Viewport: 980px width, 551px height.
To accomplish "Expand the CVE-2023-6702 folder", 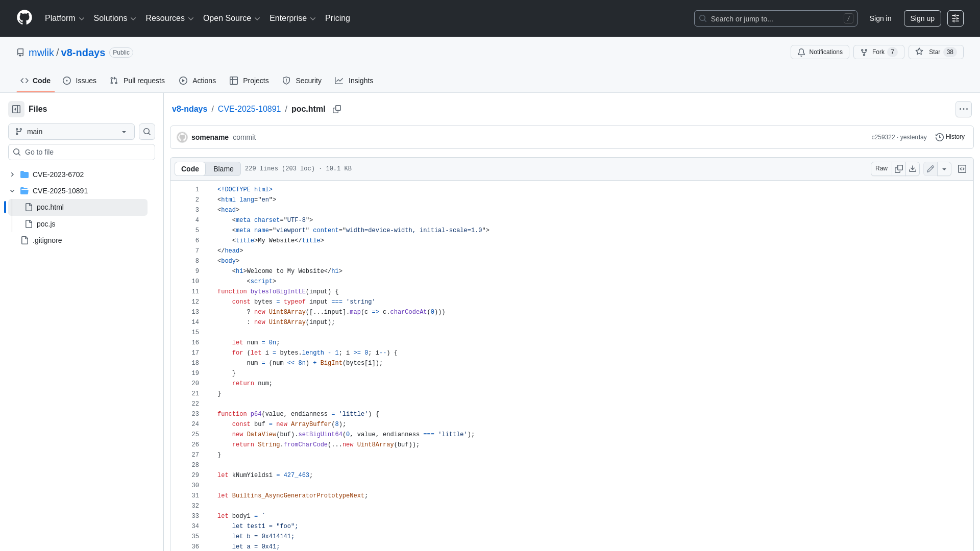I will click(x=12, y=174).
